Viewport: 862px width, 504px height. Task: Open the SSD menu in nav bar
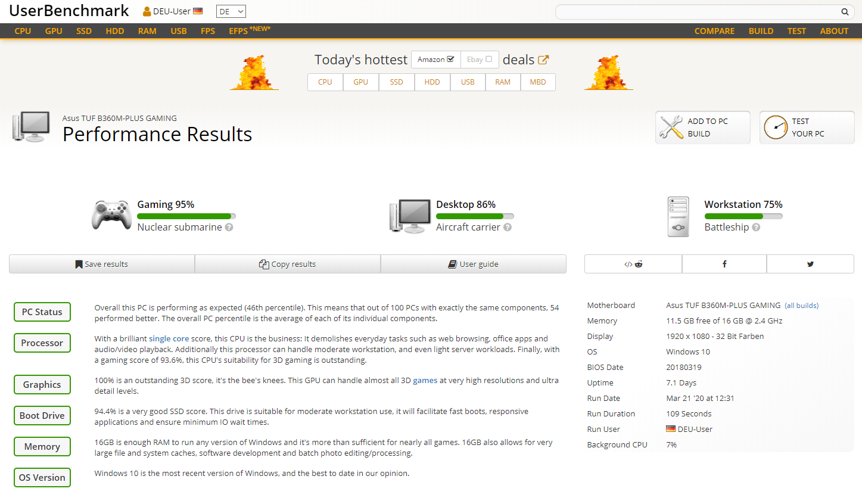[84, 31]
